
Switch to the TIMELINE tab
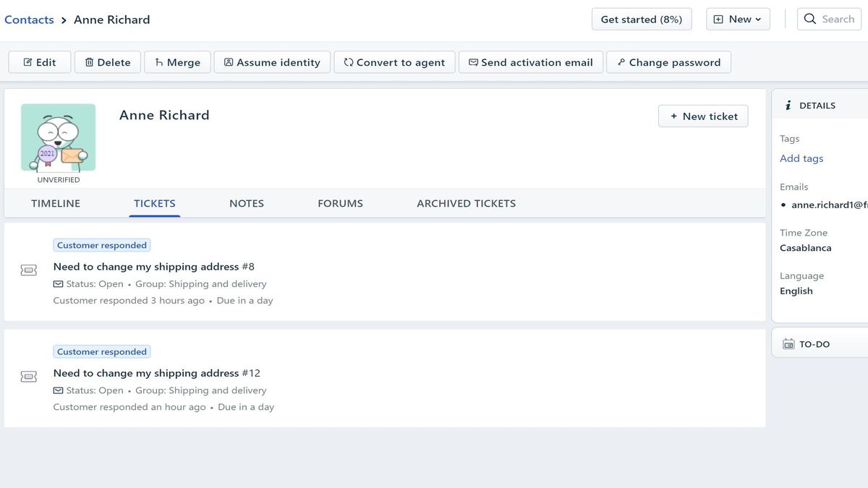(56, 204)
